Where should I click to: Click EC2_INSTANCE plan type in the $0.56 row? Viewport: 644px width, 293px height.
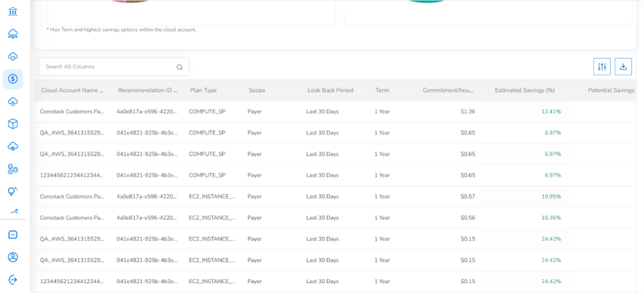(212, 218)
